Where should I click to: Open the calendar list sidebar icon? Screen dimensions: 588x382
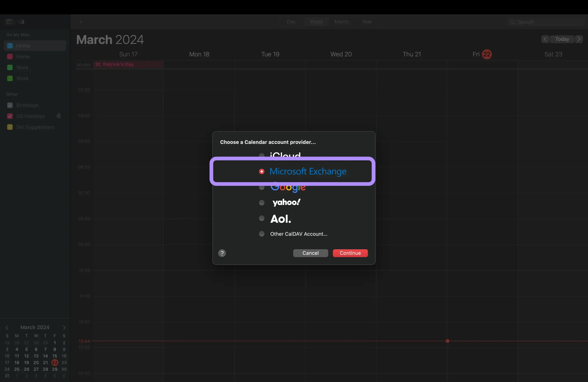9,22
